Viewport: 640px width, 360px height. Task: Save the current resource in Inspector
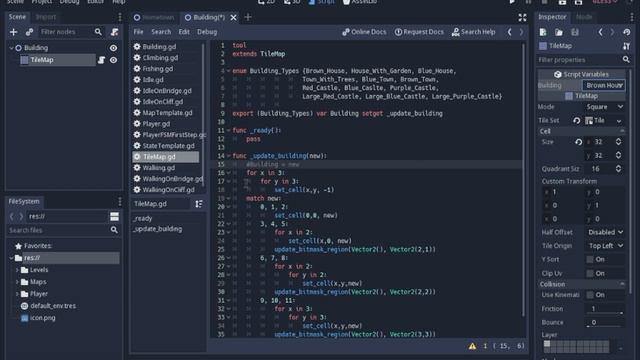pos(575,32)
